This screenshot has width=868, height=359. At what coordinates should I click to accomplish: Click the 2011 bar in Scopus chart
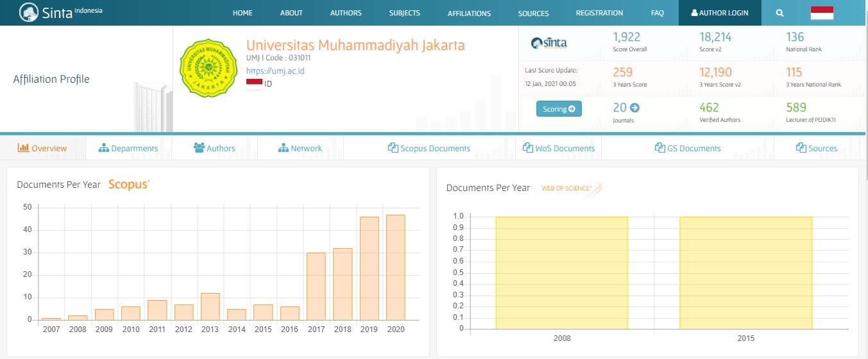tap(157, 310)
